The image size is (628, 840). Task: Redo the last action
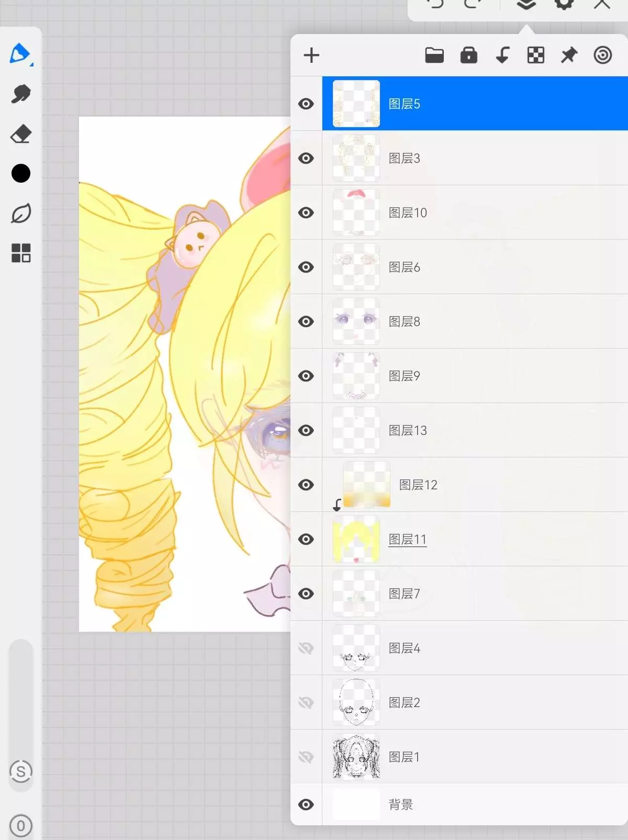point(473,4)
